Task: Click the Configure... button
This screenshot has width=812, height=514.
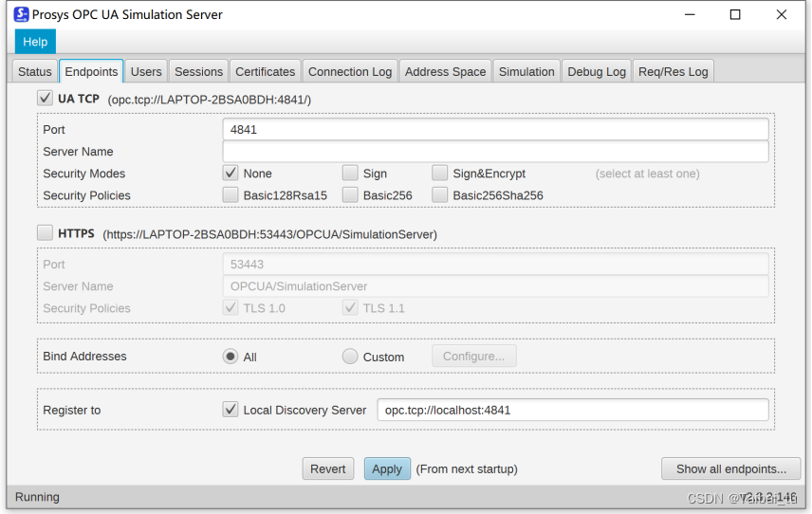Action: [474, 357]
